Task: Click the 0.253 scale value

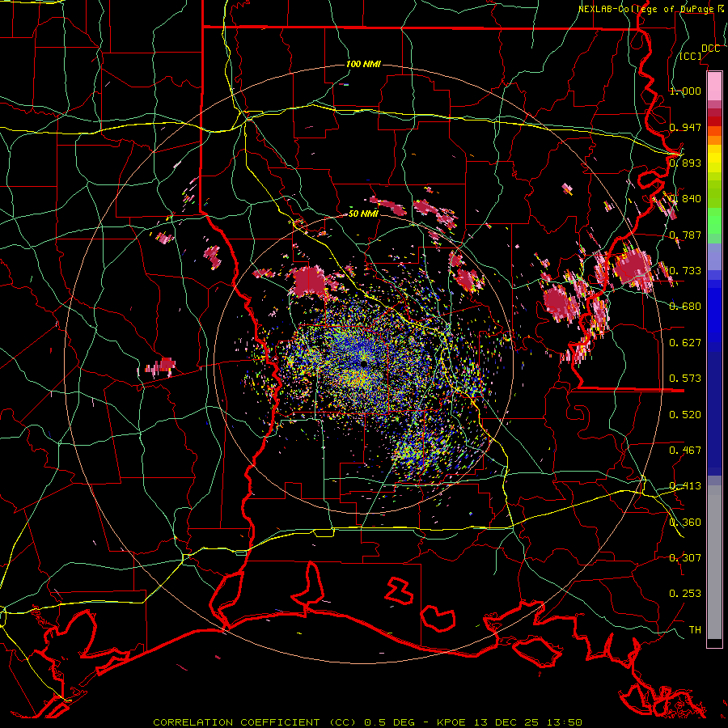Action: 685,594
